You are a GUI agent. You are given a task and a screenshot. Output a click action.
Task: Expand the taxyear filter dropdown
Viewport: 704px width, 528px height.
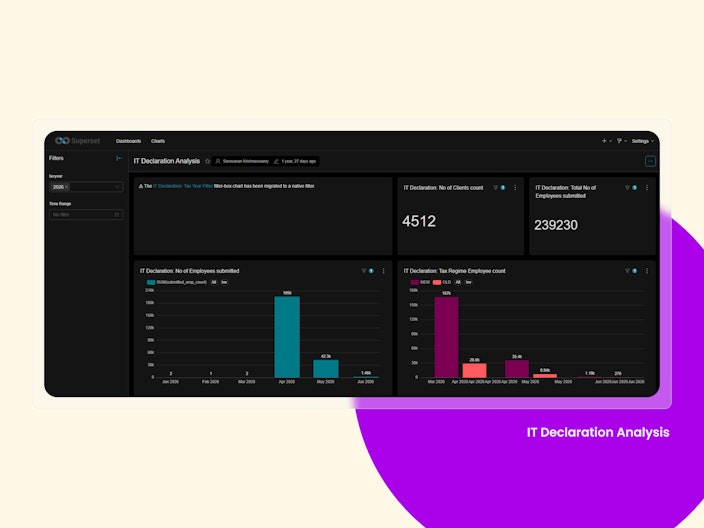click(117, 187)
